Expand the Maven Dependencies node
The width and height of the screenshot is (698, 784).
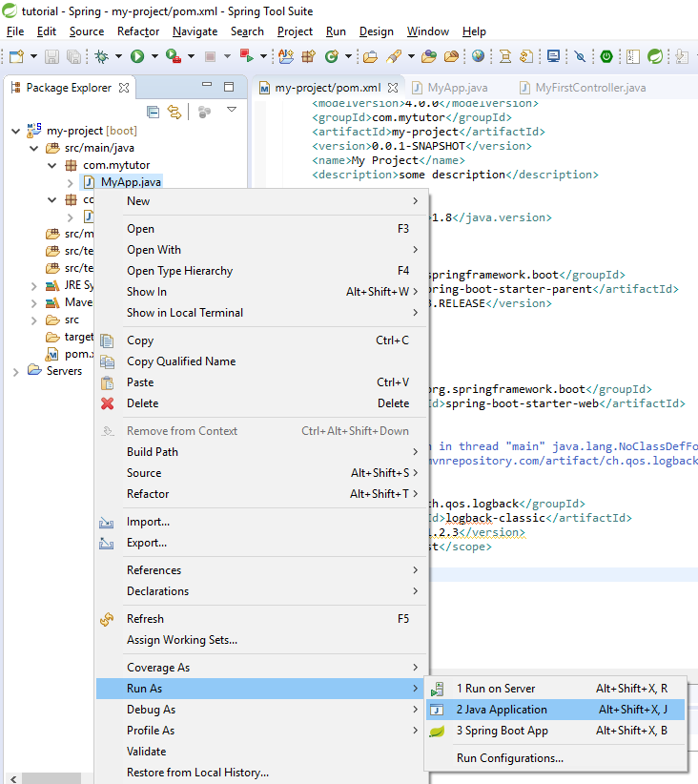[34, 303]
